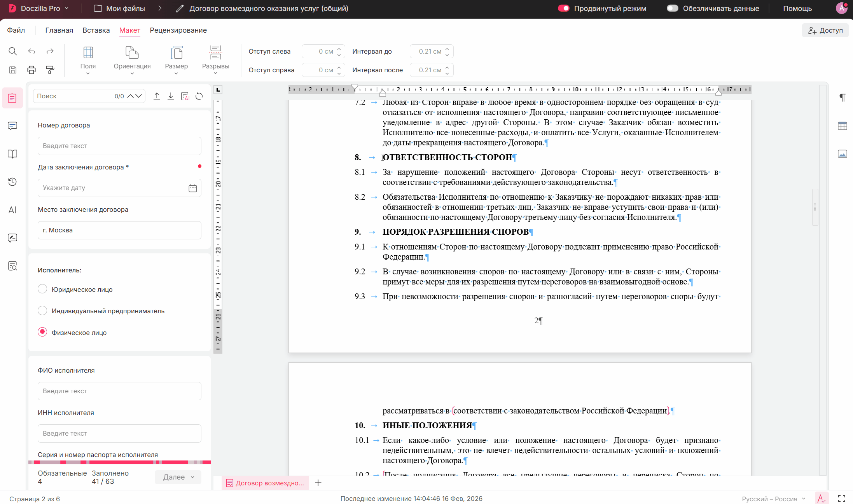Image resolution: width=853 pixels, height=504 pixels.
Task: Select Физическое лицо radio option
Action: [x=42, y=332]
